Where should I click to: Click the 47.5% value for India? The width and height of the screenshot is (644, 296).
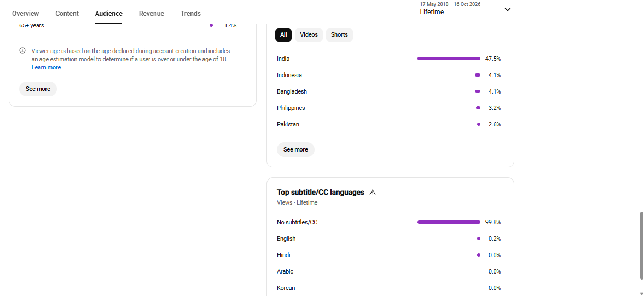pyautogui.click(x=493, y=59)
